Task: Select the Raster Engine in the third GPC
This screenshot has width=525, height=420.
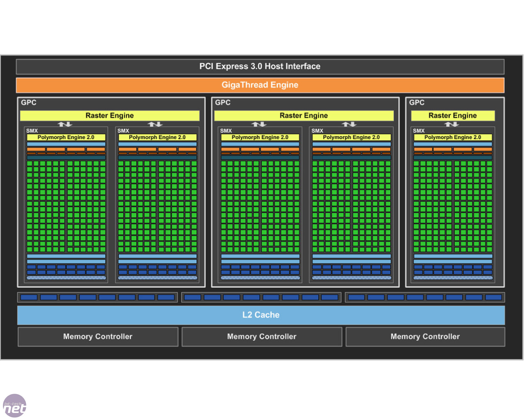Action: pos(452,116)
